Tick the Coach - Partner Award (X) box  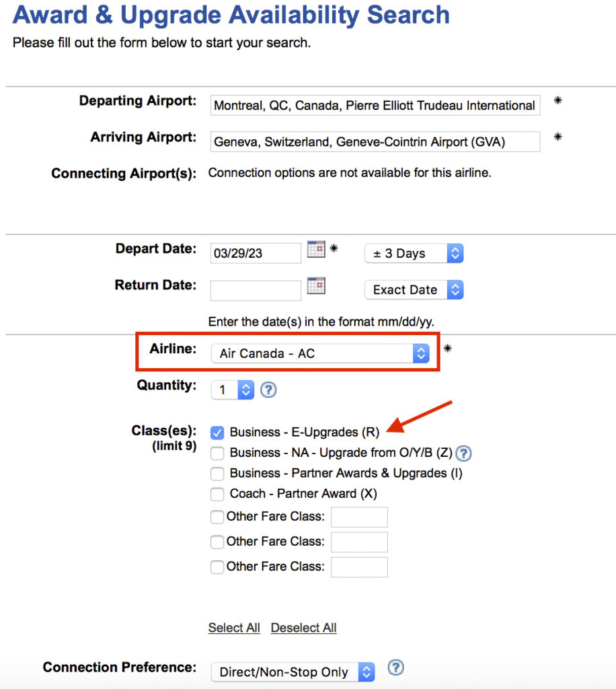click(217, 494)
